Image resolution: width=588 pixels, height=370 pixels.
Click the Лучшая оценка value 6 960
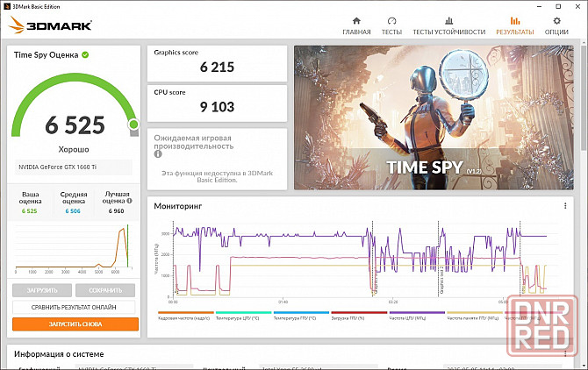[116, 210]
